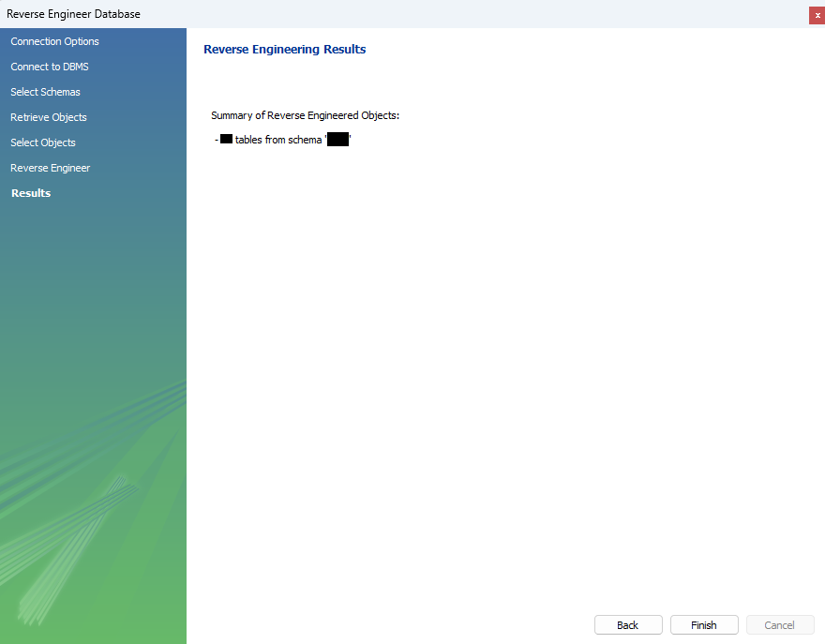Viewport: 825px width, 644px height.
Task: Open the Select Schemas step
Action: (x=45, y=92)
